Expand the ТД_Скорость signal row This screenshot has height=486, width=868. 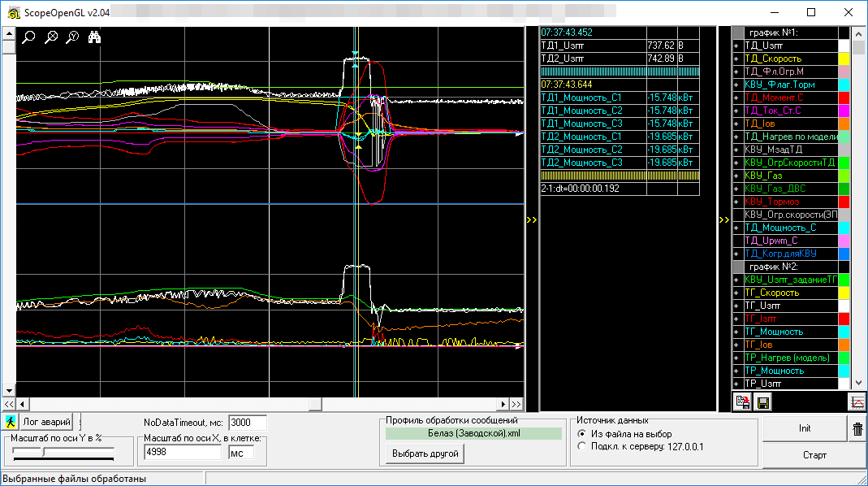pyautogui.click(x=736, y=59)
